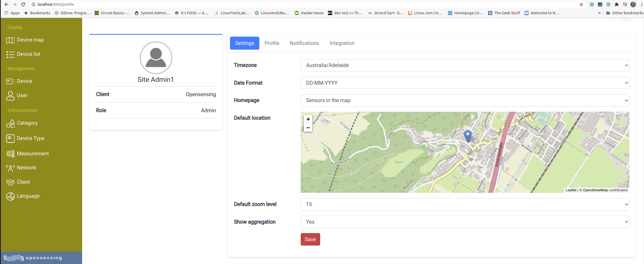Screen dimensions: 644x264
Task: Expand the Timezone dropdown
Action: tap(465, 65)
